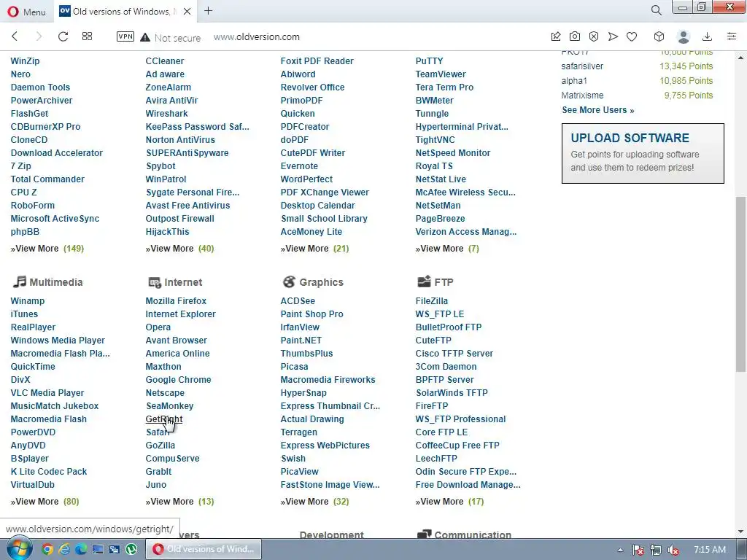Expand View More (40) list
The width and height of the screenshot is (747, 560).
pyautogui.click(x=179, y=249)
